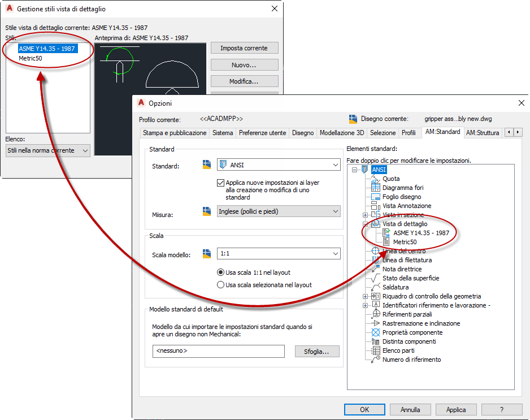Click the Riferimenti parziali icon

point(376,314)
